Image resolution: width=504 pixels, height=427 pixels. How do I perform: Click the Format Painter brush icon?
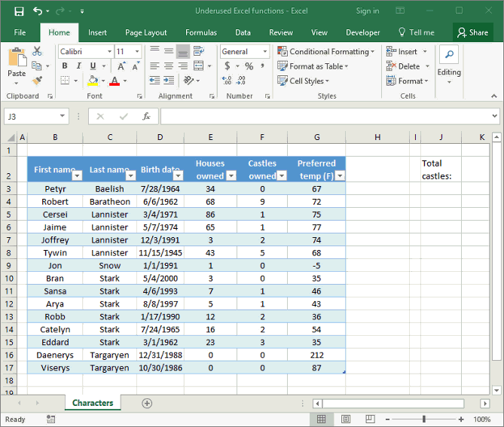pyautogui.click(x=37, y=81)
